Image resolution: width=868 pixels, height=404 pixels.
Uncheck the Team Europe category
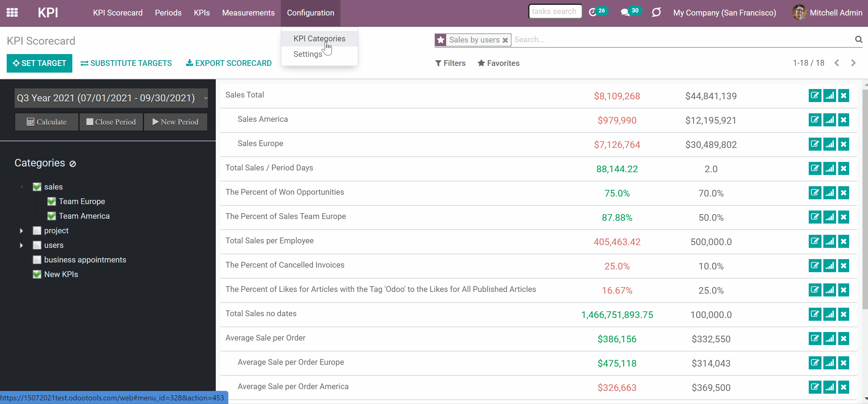point(52,201)
